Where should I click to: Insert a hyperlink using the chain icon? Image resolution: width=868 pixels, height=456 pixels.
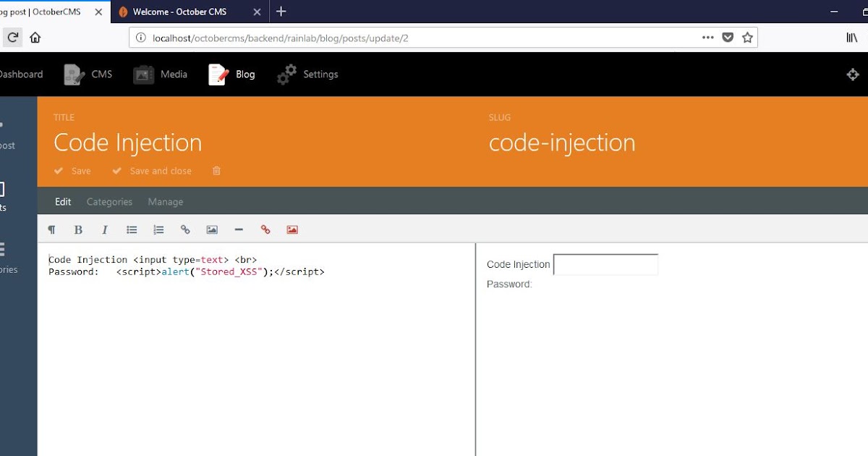point(185,229)
